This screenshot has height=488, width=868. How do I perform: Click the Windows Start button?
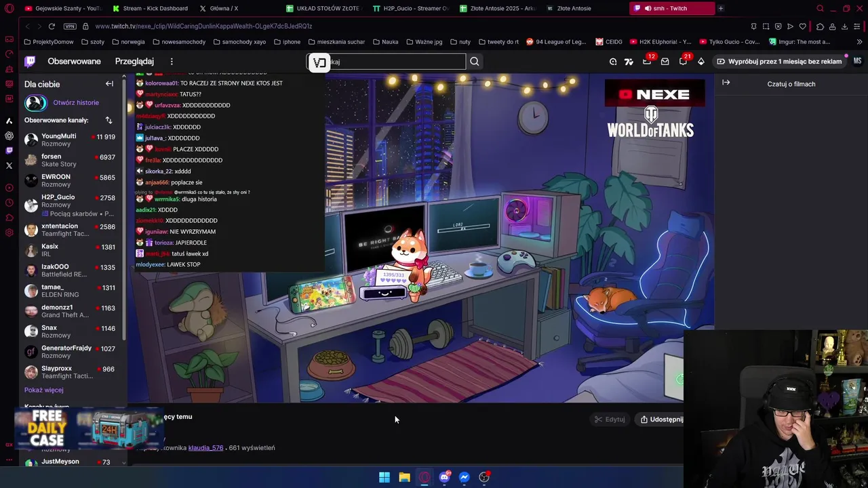(384, 477)
